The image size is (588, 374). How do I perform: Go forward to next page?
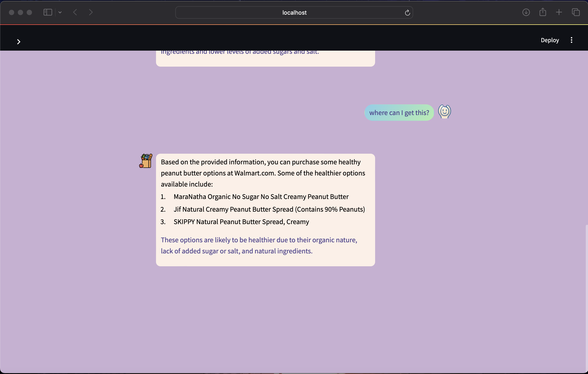point(91,12)
